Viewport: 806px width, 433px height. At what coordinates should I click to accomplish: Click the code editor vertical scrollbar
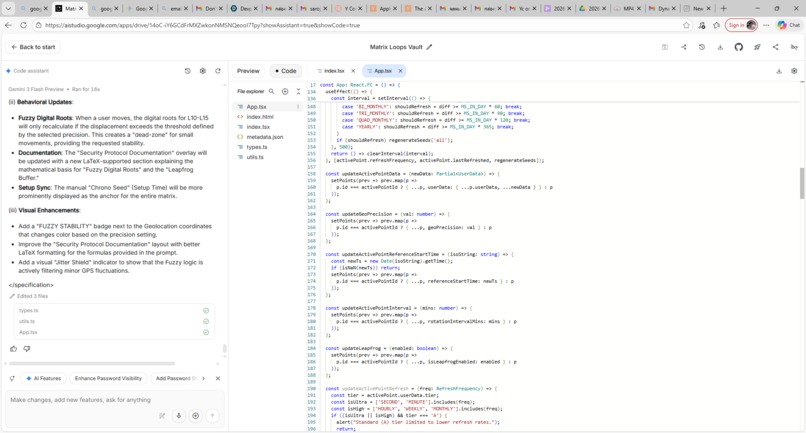(x=801, y=183)
